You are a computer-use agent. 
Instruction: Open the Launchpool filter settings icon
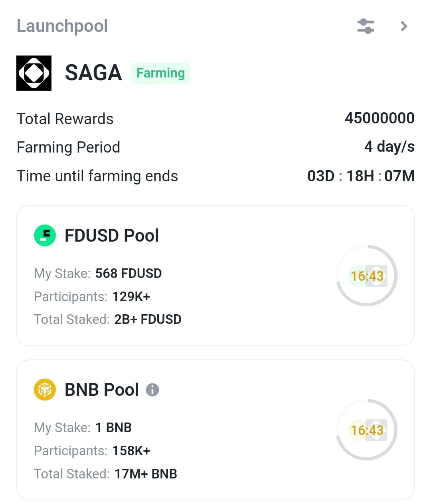click(x=366, y=26)
